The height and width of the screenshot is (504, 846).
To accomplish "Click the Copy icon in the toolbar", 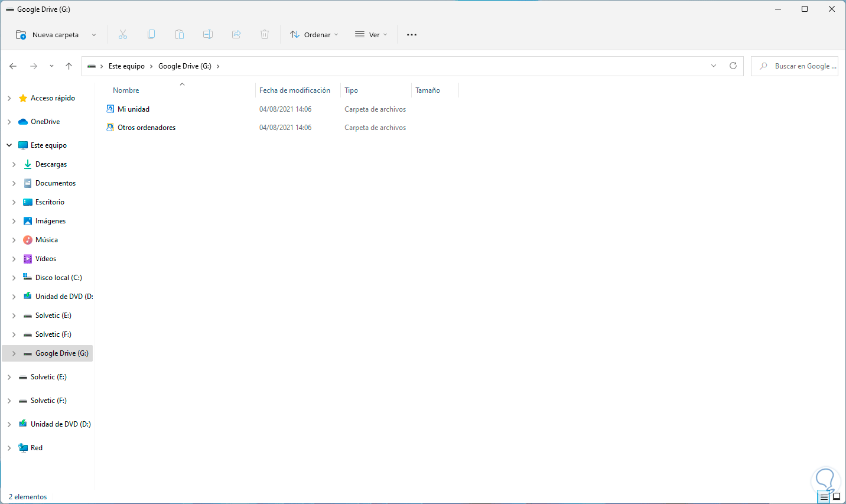I will [151, 35].
